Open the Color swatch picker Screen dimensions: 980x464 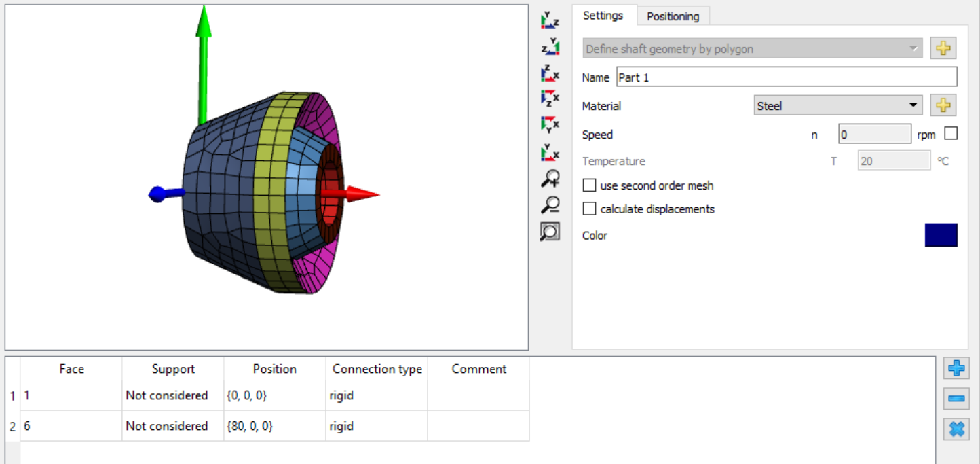(x=941, y=234)
